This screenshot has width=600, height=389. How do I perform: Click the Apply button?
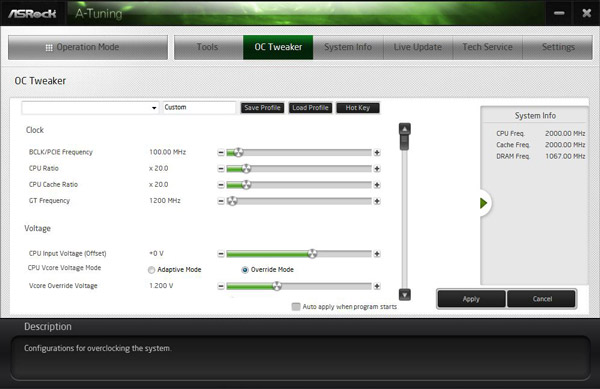tap(471, 299)
